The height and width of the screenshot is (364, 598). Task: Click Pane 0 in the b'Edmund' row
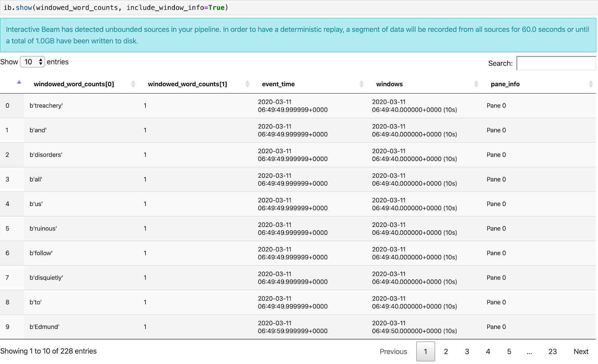click(496, 327)
